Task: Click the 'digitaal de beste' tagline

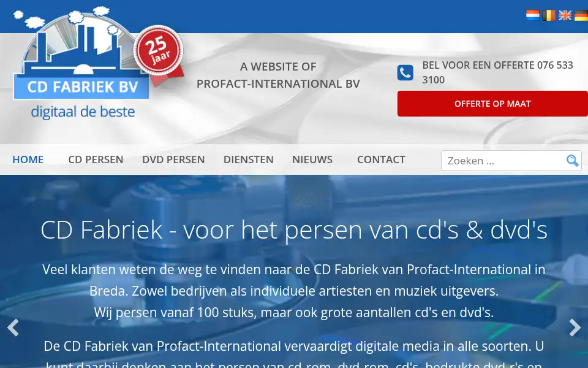Action: tap(83, 112)
